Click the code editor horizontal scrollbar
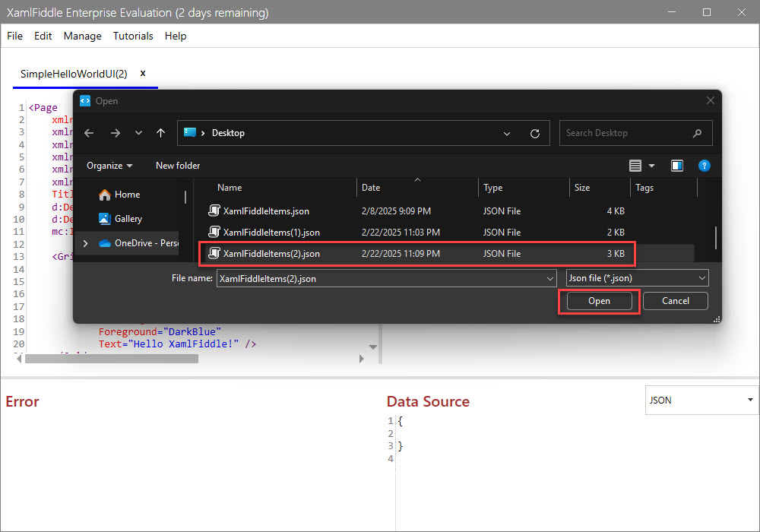This screenshot has height=532, width=760. [112, 359]
